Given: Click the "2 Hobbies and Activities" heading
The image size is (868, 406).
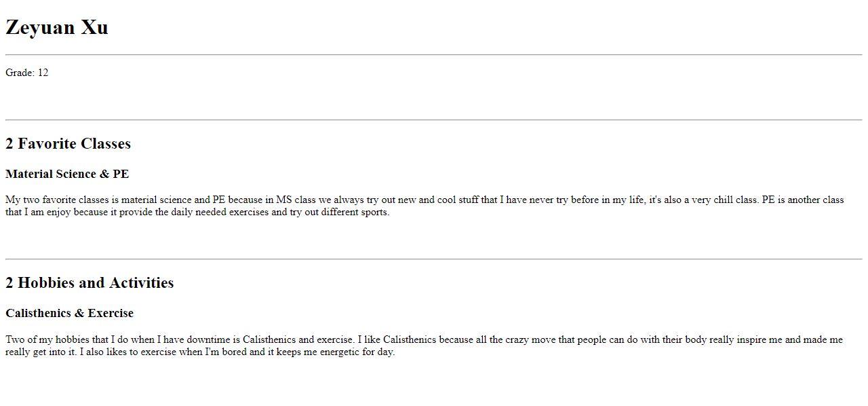Looking at the screenshot, I should 90,283.
